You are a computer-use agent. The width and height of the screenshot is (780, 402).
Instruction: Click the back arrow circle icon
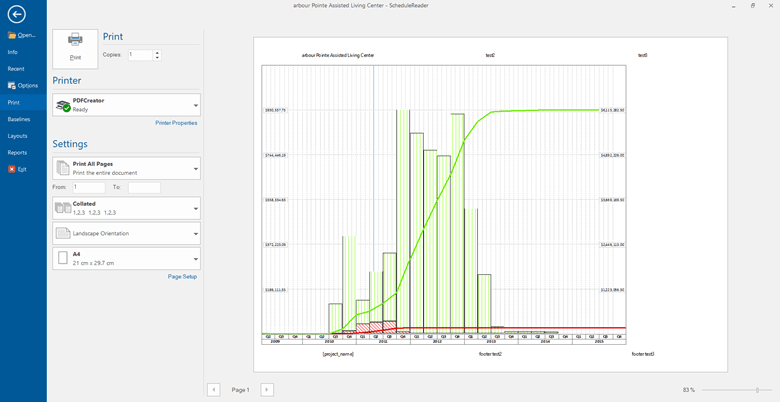[16, 14]
